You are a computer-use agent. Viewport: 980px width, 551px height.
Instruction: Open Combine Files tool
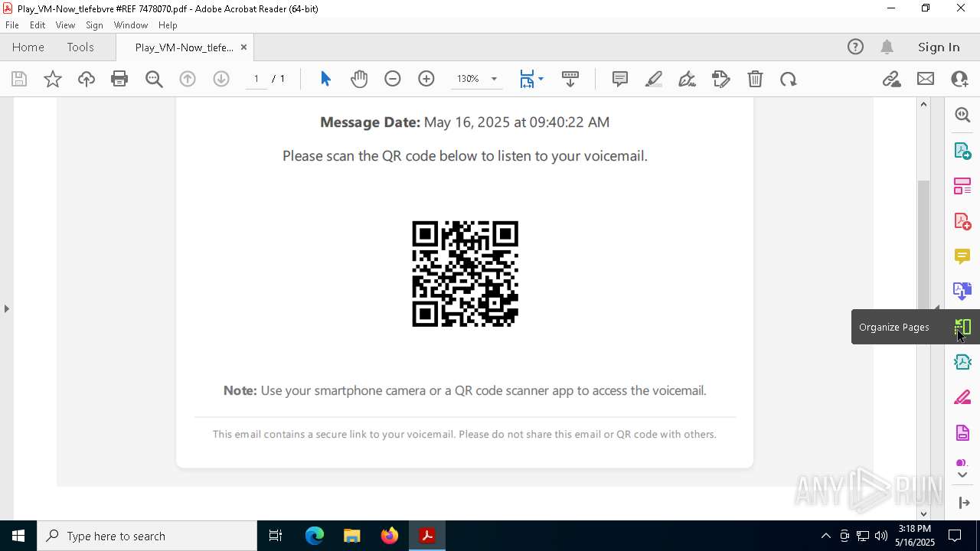962,291
